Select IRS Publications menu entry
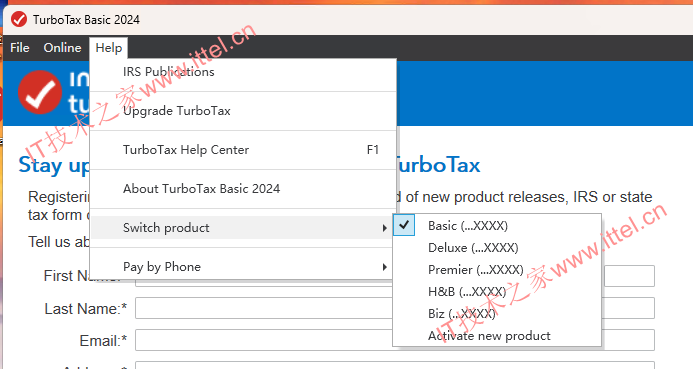693x369 pixels. (x=243, y=72)
